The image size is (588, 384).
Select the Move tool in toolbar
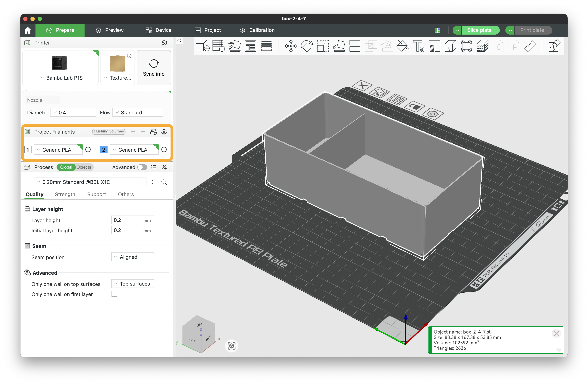[x=291, y=46]
